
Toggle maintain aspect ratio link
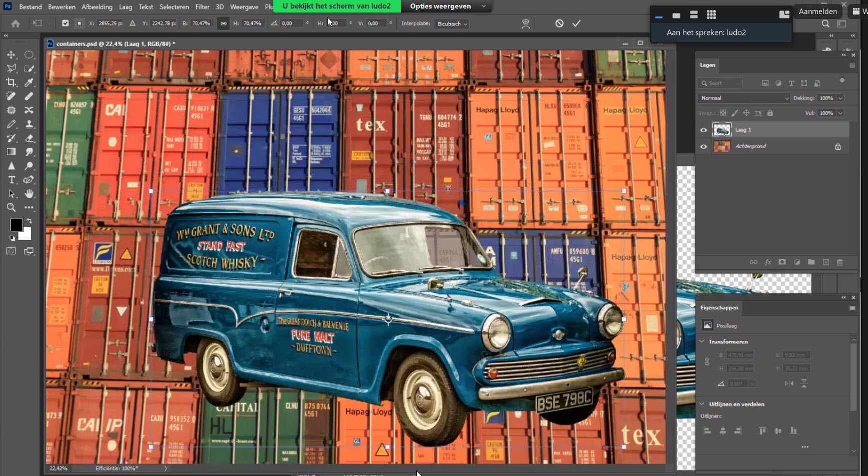(x=223, y=24)
